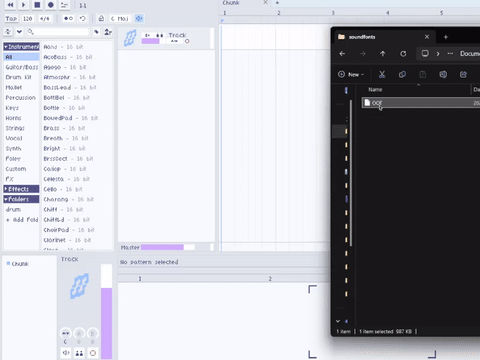
Task: Select the Cello 16 bit instrument
Action: (x=77, y=189)
